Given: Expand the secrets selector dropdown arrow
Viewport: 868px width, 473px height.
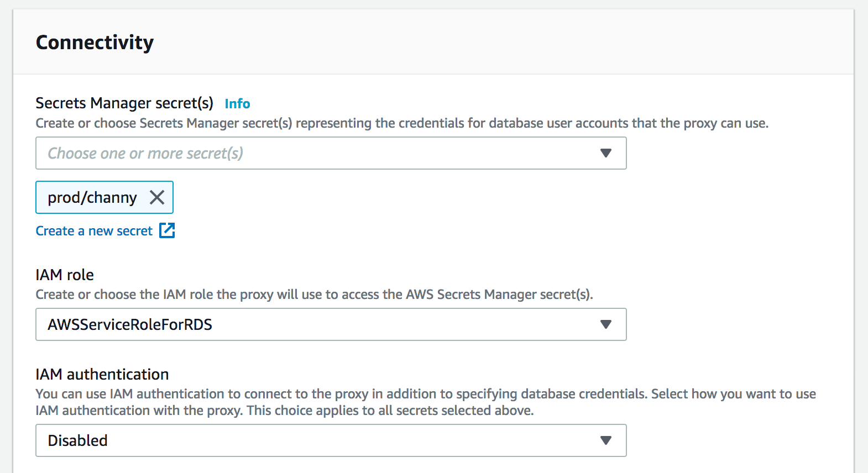Looking at the screenshot, I should pyautogui.click(x=606, y=153).
